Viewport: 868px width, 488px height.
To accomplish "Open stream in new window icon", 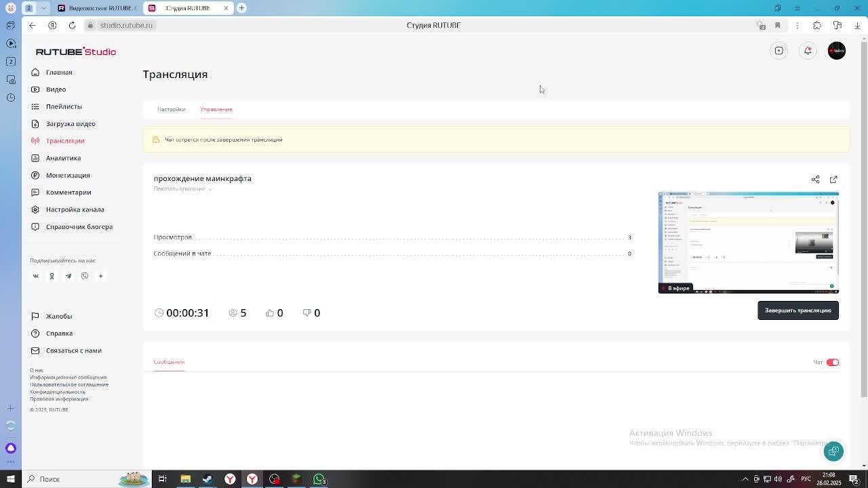I will (x=833, y=180).
